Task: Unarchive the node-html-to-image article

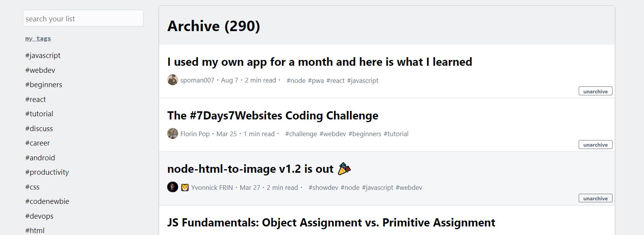Action: pyautogui.click(x=595, y=198)
